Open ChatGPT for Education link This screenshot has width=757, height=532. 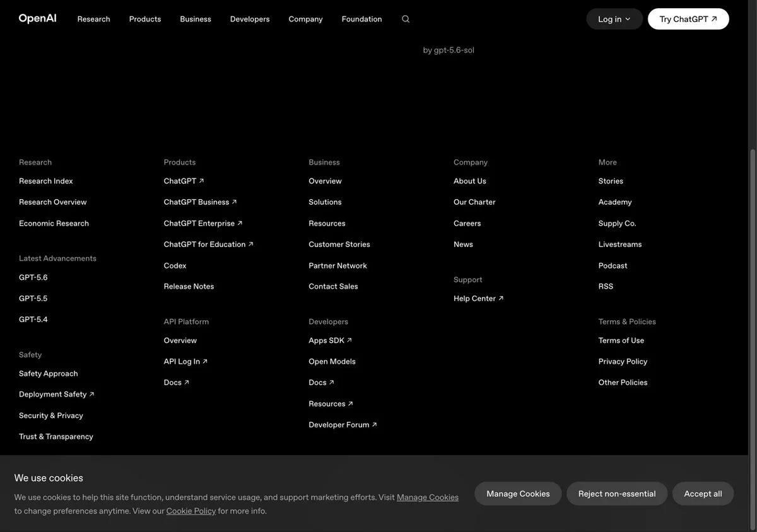click(209, 245)
